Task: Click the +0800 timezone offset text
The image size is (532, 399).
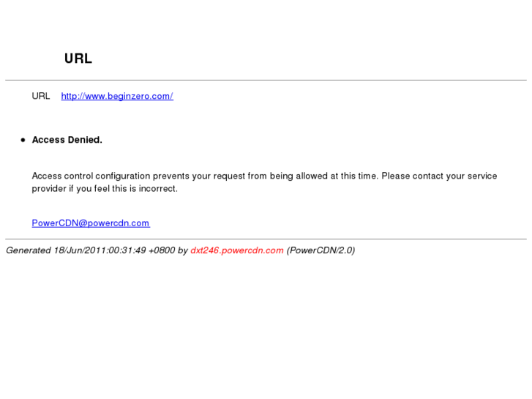Action: (162, 250)
